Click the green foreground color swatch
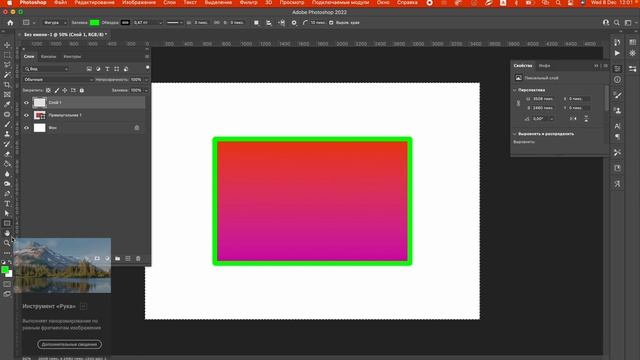Image resolution: width=640 pixels, height=360 pixels. pyautogui.click(x=5, y=270)
